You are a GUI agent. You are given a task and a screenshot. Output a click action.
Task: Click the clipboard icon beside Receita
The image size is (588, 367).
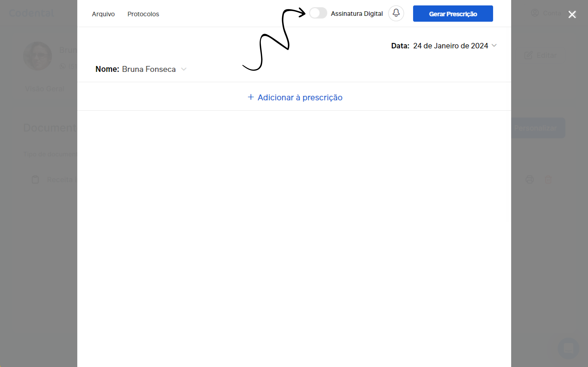click(x=35, y=180)
